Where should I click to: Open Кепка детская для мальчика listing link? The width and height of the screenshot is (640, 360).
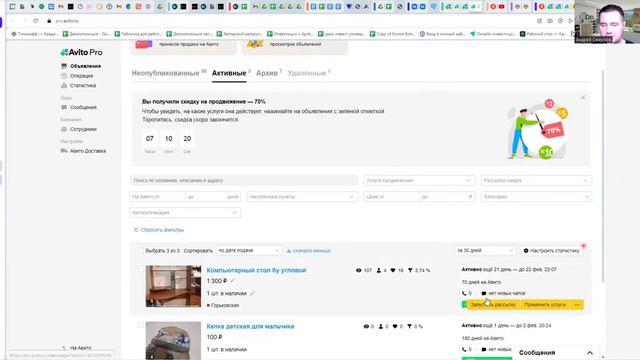[250, 327]
